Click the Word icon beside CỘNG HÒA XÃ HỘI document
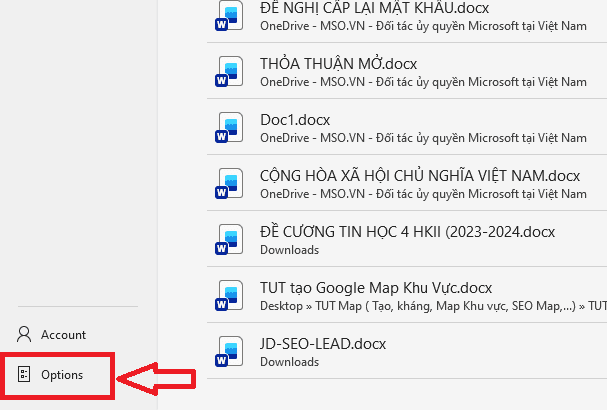The height and width of the screenshot is (410, 607). click(x=229, y=183)
